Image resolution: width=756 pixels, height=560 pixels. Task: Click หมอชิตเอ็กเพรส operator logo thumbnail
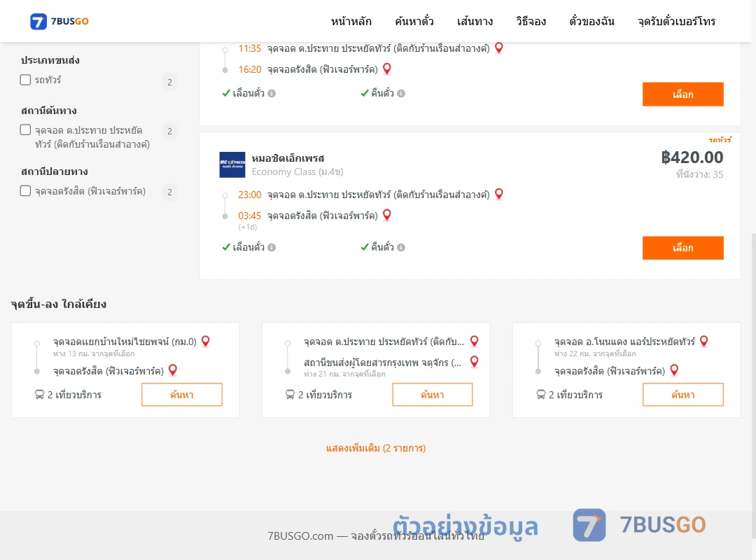coord(232,165)
